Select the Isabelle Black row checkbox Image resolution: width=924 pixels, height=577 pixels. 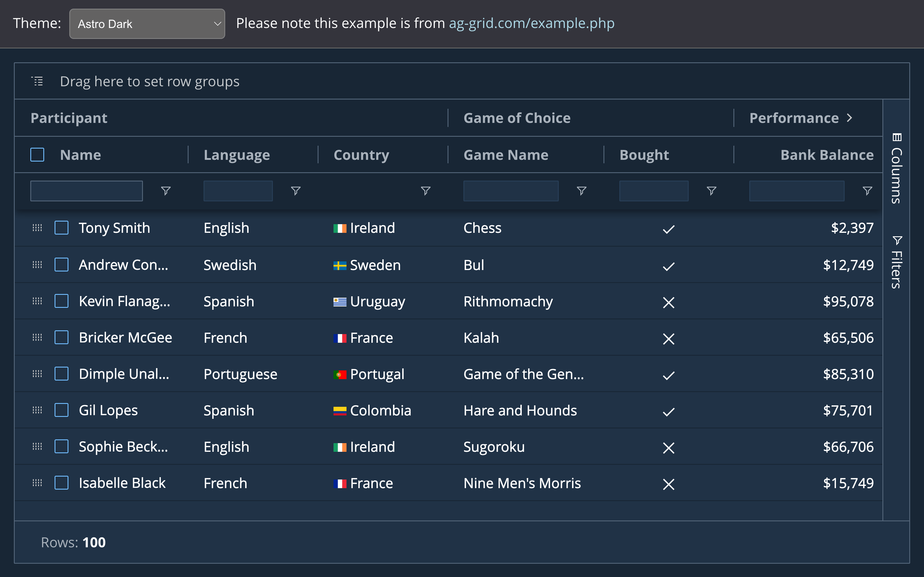62,483
